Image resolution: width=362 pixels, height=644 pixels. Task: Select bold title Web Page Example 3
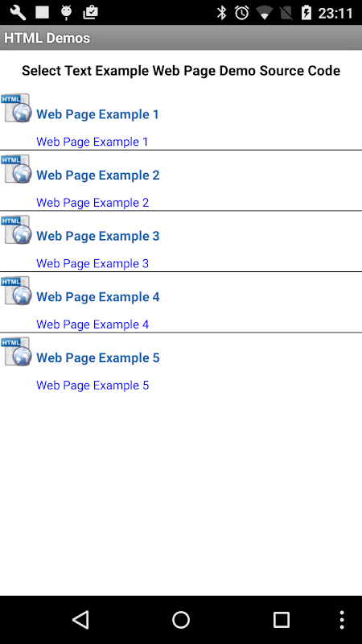(x=97, y=236)
